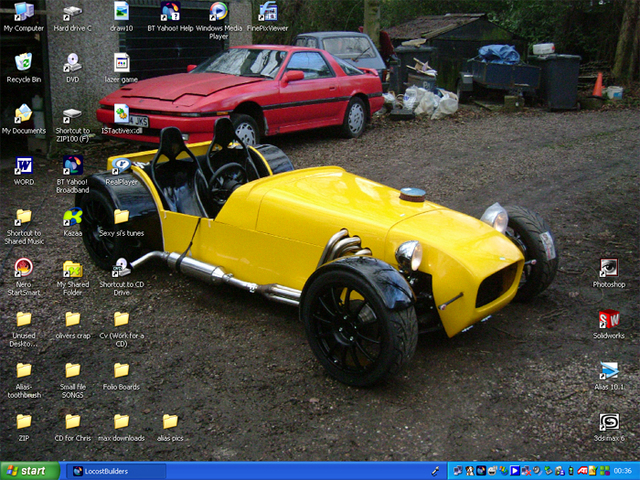
Task: Click the disconnected network tray icon
Action: 526,471
